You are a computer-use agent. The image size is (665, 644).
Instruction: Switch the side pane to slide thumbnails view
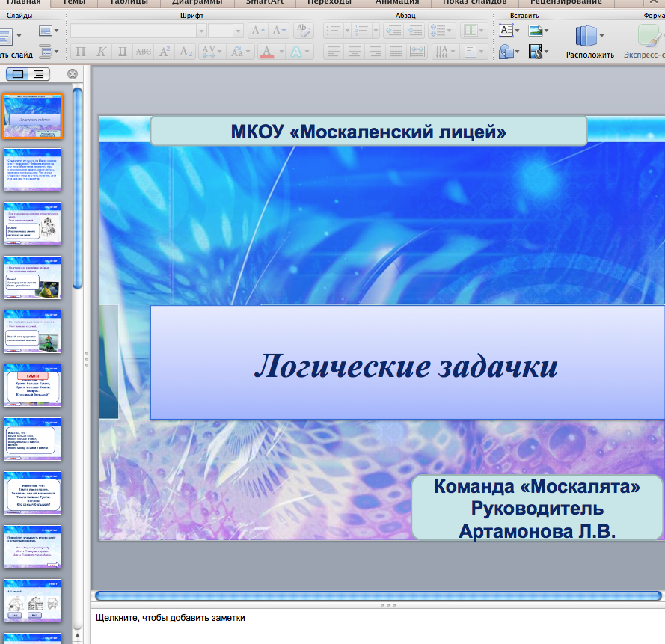coord(18,74)
